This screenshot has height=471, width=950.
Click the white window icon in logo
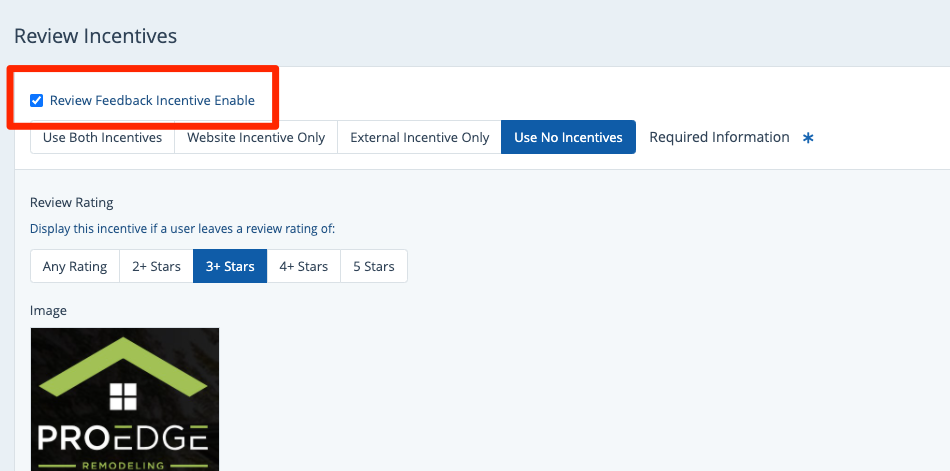tap(123, 396)
